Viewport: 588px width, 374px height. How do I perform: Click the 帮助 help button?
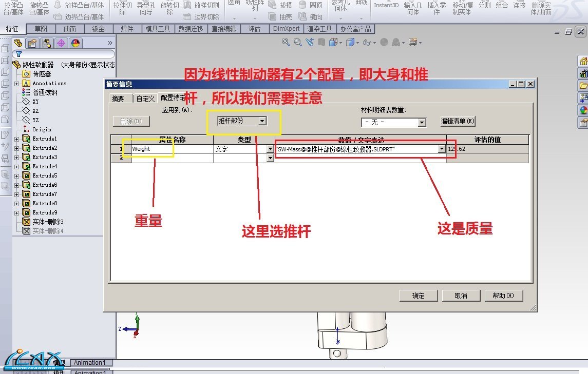[x=504, y=296]
